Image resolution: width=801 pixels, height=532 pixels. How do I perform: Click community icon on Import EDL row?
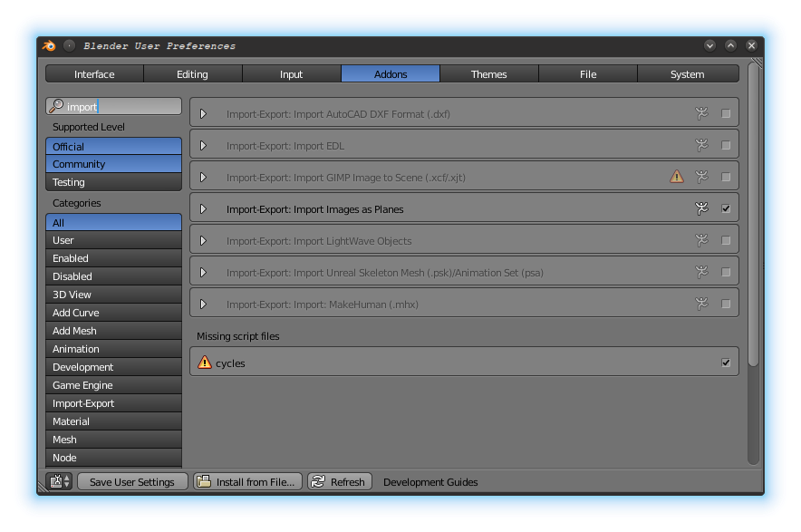point(702,145)
